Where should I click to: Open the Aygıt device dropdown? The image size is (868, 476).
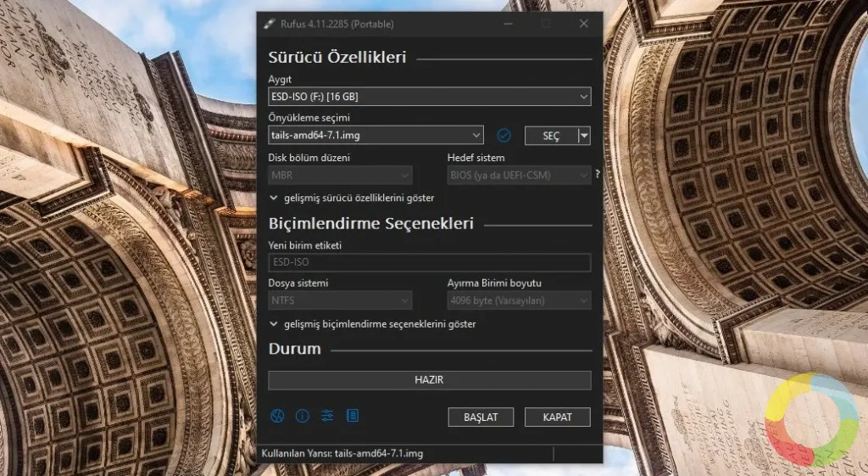[x=430, y=97]
